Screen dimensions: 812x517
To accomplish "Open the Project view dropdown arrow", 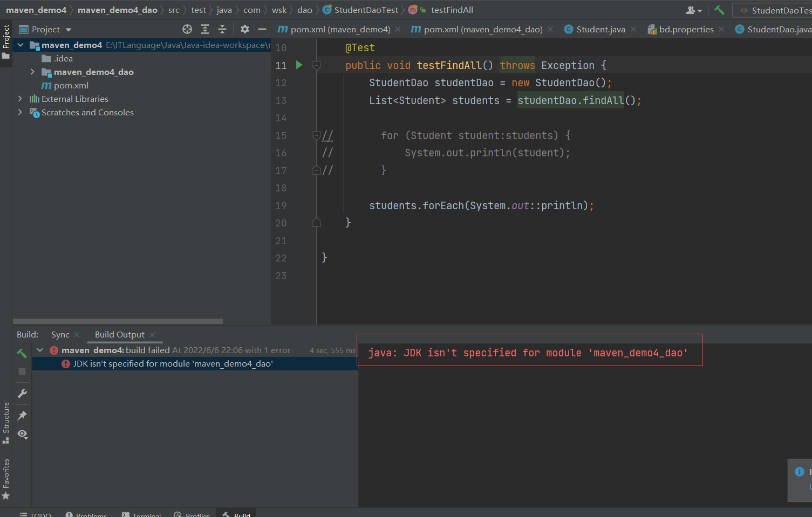I will pyautogui.click(x=69, y=30).
